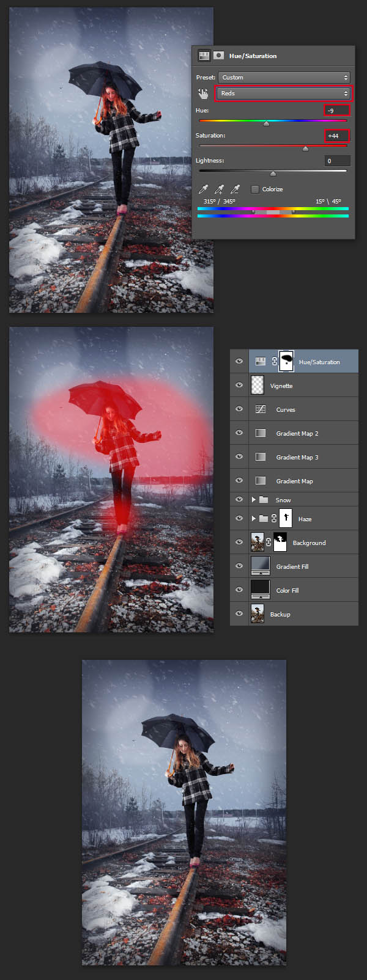This screenshot has height=980, width=367.
Task: Enable the Colorize checkbox
Action: coord(255,189)
